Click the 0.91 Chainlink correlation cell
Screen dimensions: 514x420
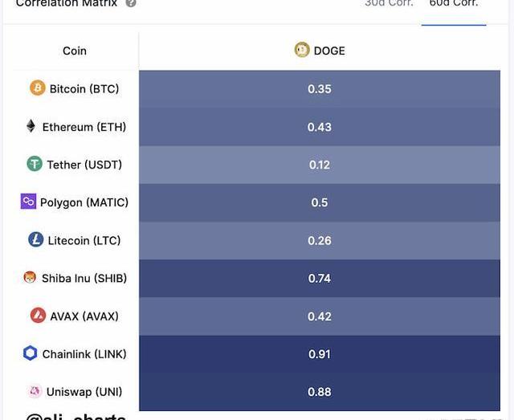coord(320,354)
